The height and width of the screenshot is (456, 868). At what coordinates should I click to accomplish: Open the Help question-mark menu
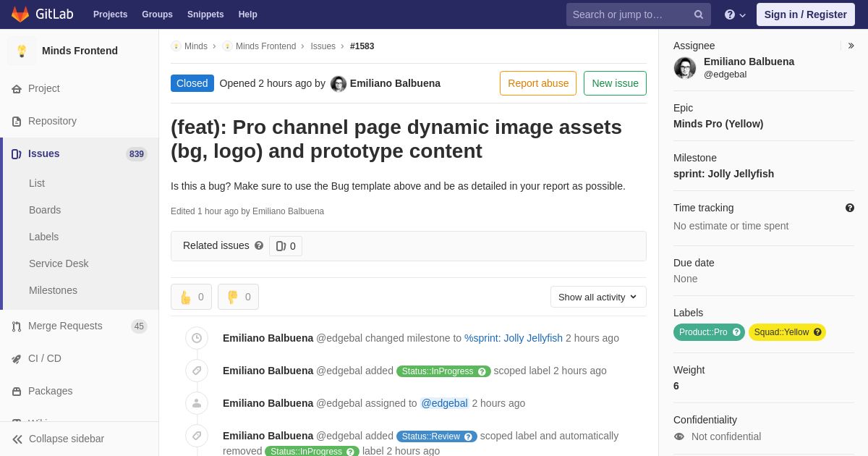tap(735, 14)
